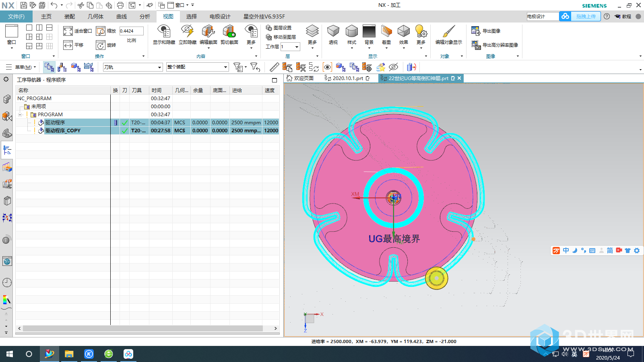The image size is (644, 362).
Task: Click the stacked two-window layout icon
Action: (x=49, y=28)
